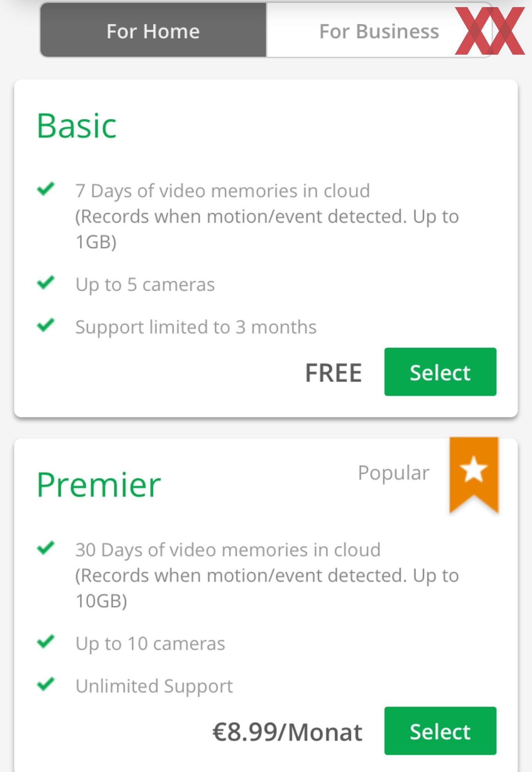Image resolution: width=532 pixels, height=772 pixels.
Task: Click the red XX watermark logo
Action: point(490,31)
